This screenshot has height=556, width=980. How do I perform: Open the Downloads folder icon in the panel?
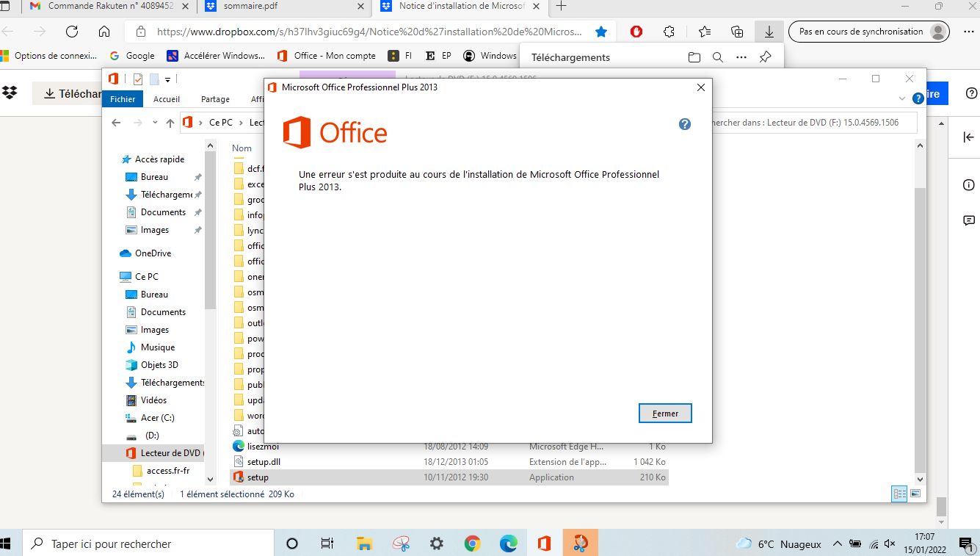(694, 57)
